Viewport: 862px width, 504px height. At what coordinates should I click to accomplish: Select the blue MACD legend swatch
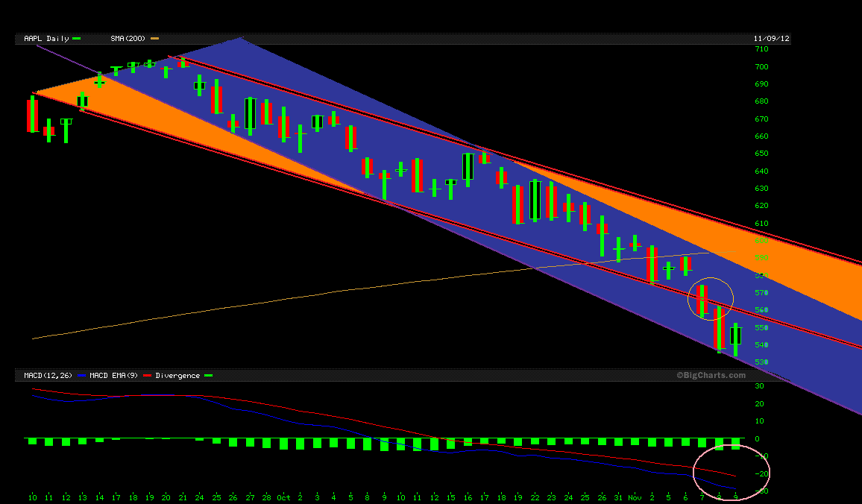click(81, 375)
